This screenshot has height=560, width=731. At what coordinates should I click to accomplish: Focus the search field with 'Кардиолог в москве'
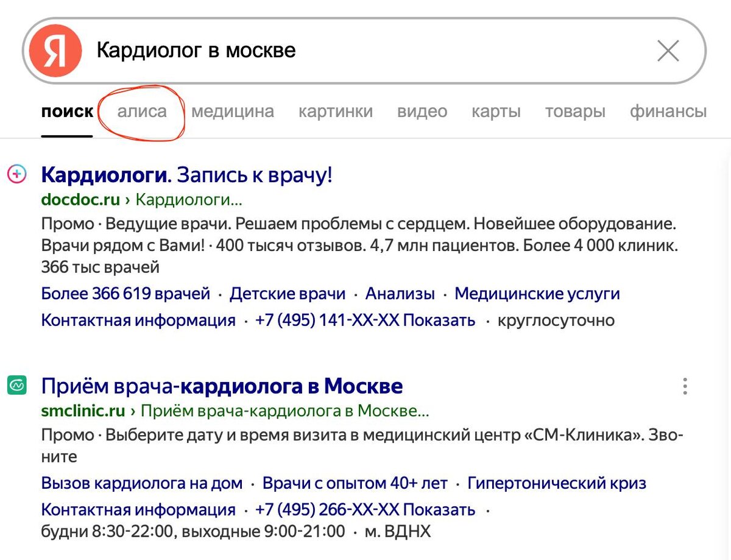365,51
